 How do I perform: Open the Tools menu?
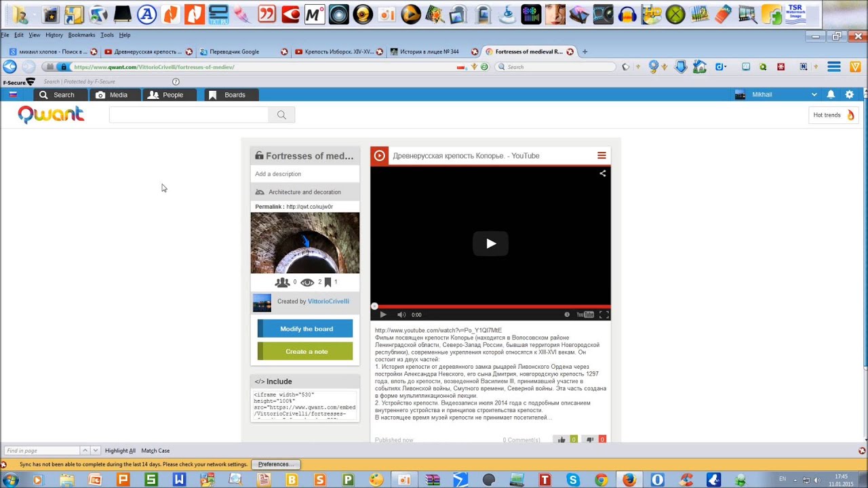[x=107, y=35]
